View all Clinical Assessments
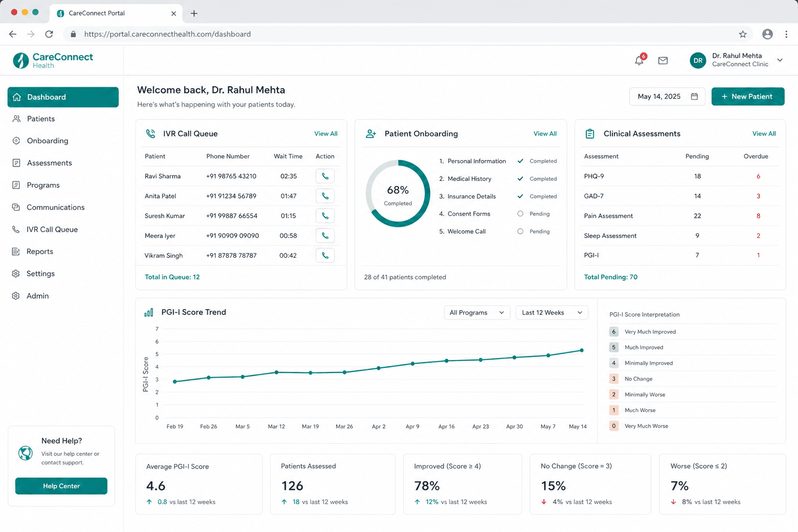The image size is (798, 532). coord(764,134)
